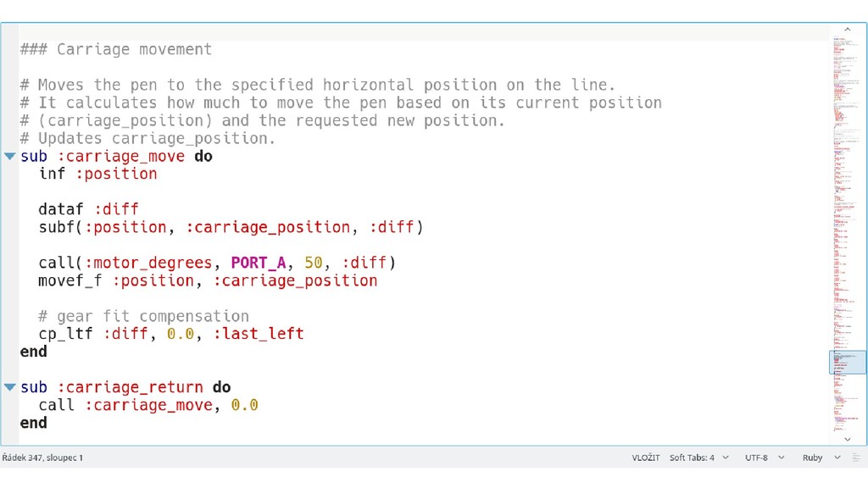This screenshot has width=868, height=488.
Task: Toggle the VLOŽIT insert mode indicator
Action: 645,457
